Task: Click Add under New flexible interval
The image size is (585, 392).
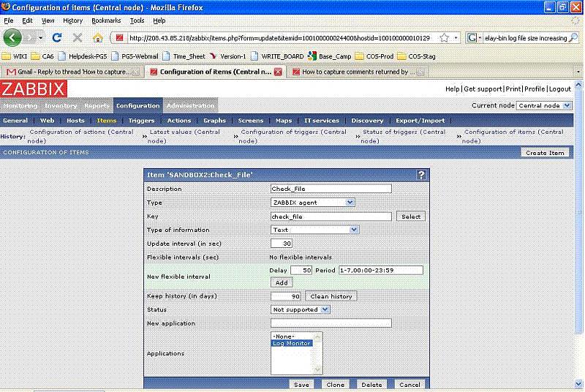Action: [282, 282]
